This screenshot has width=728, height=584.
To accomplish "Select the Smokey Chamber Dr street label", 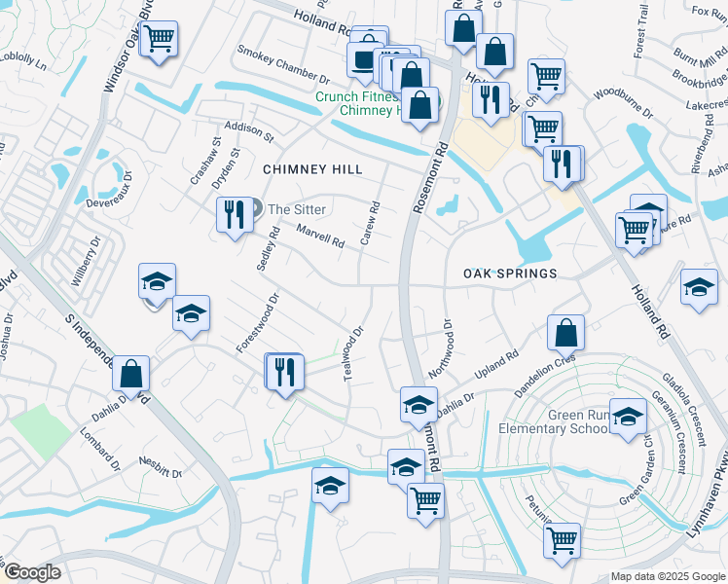I will pos(283,64).
